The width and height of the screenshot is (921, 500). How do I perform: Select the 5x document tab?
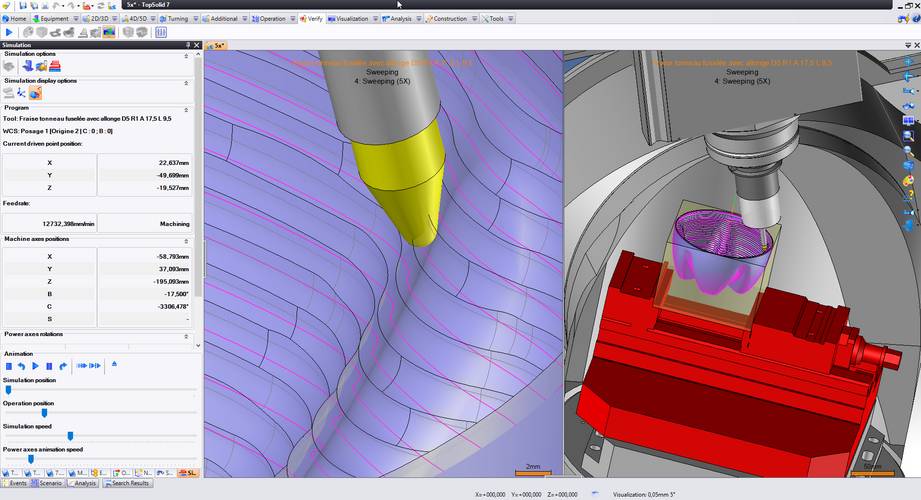tap(218, 45)
